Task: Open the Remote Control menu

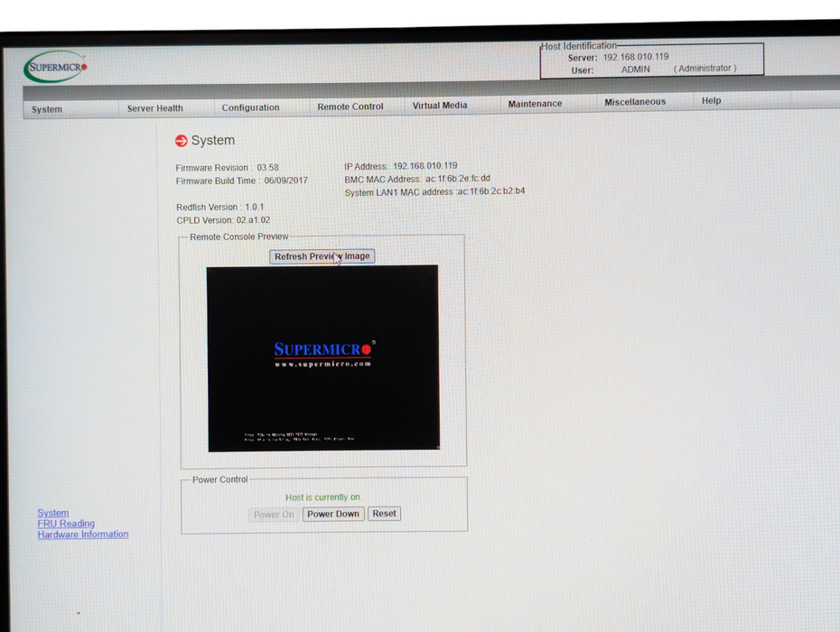Action: (350, 107)
